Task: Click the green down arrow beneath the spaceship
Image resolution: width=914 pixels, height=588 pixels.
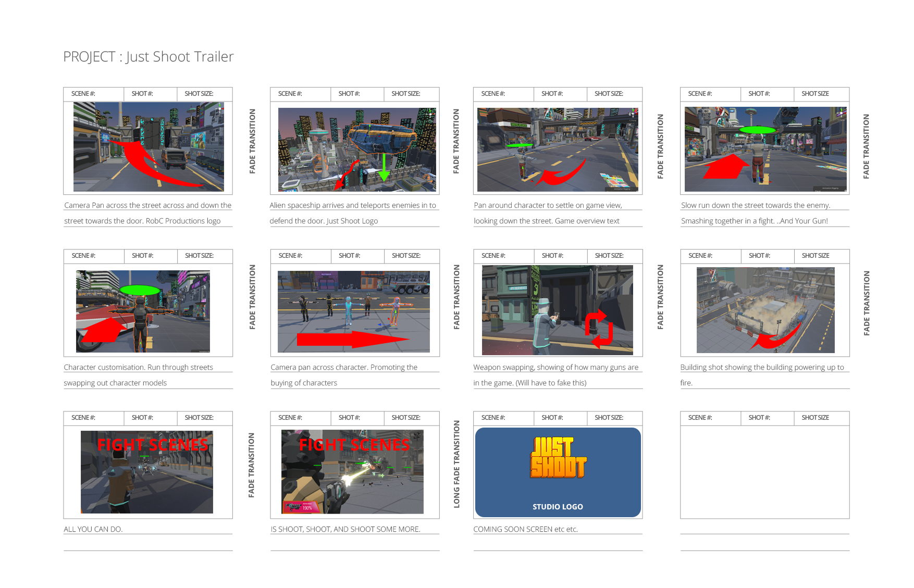Action: coord(384,168)
